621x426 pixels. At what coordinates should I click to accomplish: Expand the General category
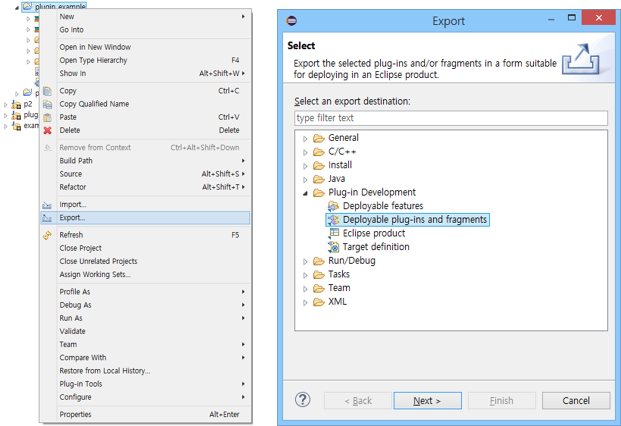point(305,139)
